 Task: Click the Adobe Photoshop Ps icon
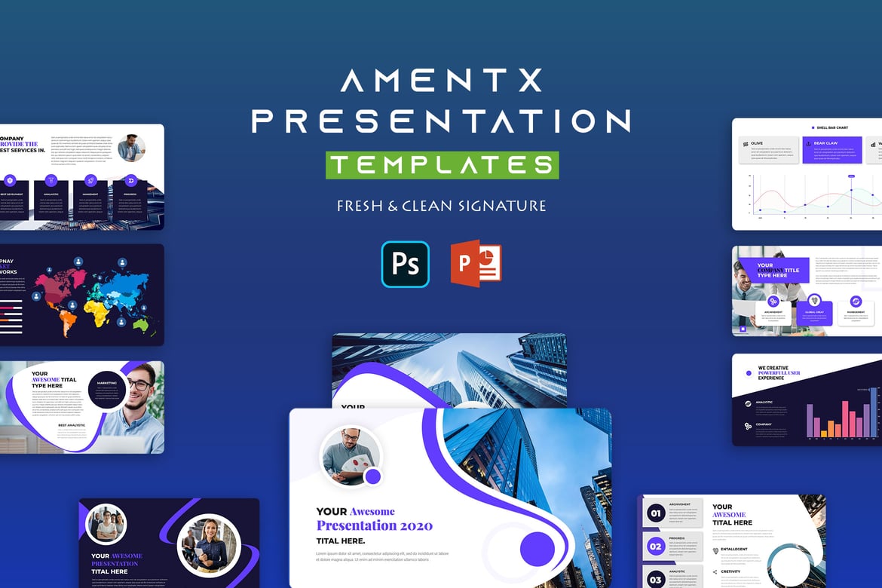tap(405, 264)
